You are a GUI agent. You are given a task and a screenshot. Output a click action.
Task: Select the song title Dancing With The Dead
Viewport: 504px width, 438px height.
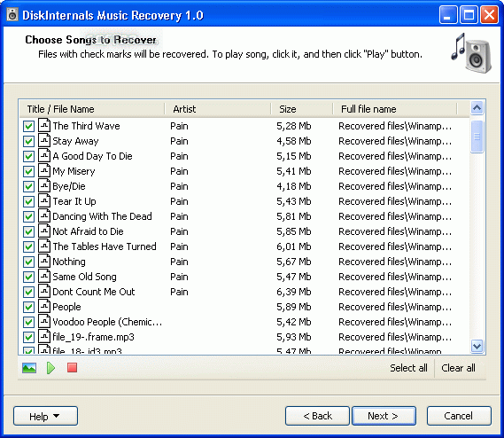tap(102, 216)
